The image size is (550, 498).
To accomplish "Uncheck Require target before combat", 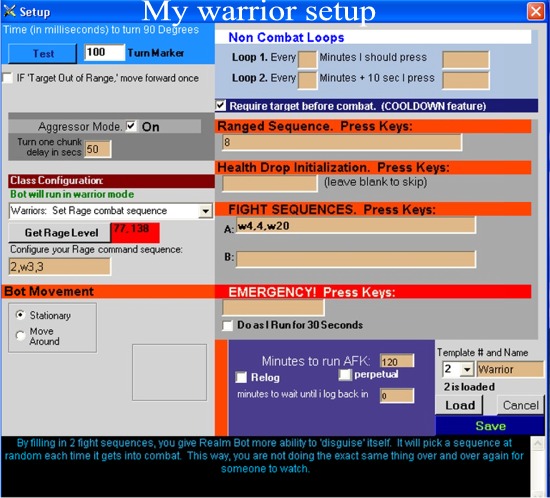I will (x=221, y=105).
